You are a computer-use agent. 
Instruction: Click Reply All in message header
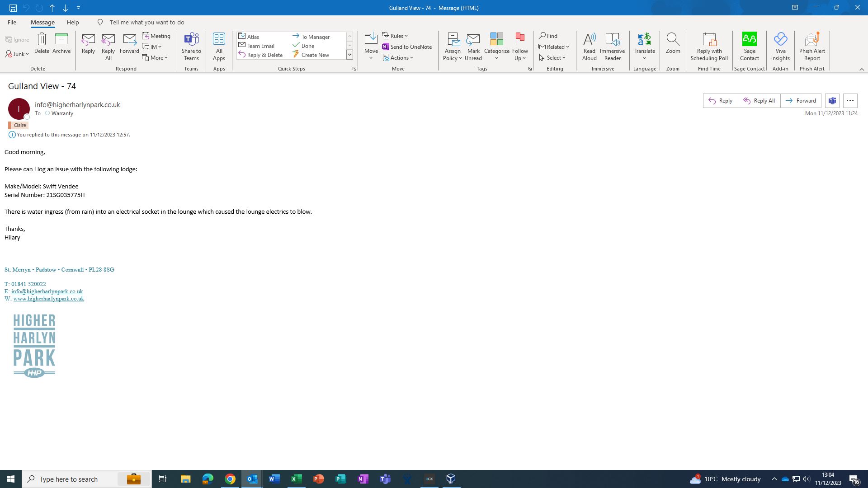coord(759,101)
